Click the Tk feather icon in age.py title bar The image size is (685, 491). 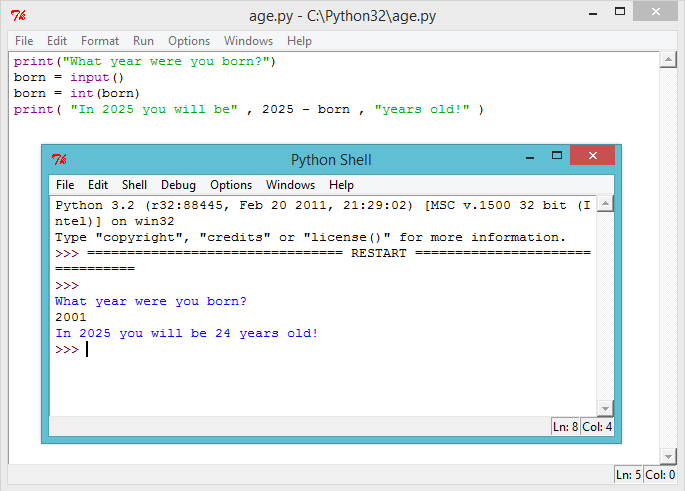(17, 15)
